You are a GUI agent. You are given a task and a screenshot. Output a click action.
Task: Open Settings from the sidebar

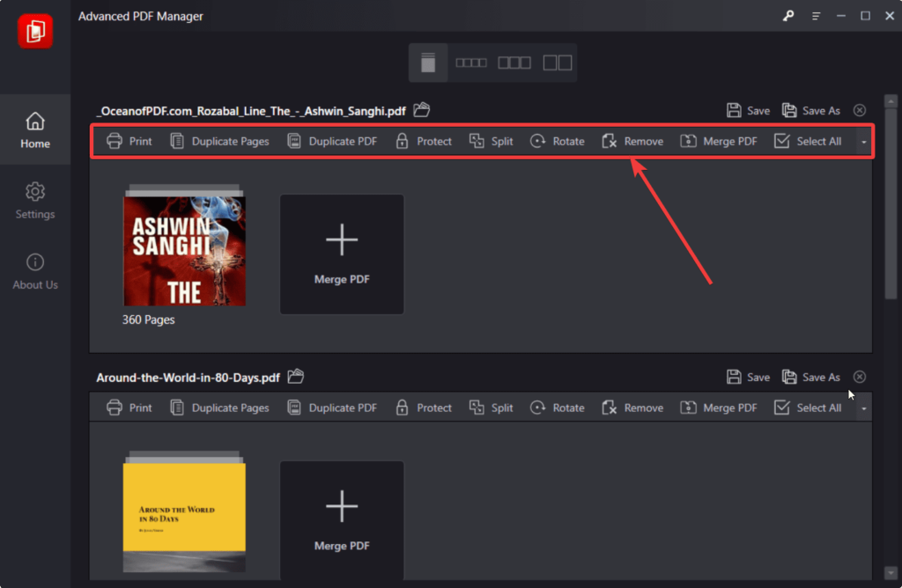click(x=35, y=201)
